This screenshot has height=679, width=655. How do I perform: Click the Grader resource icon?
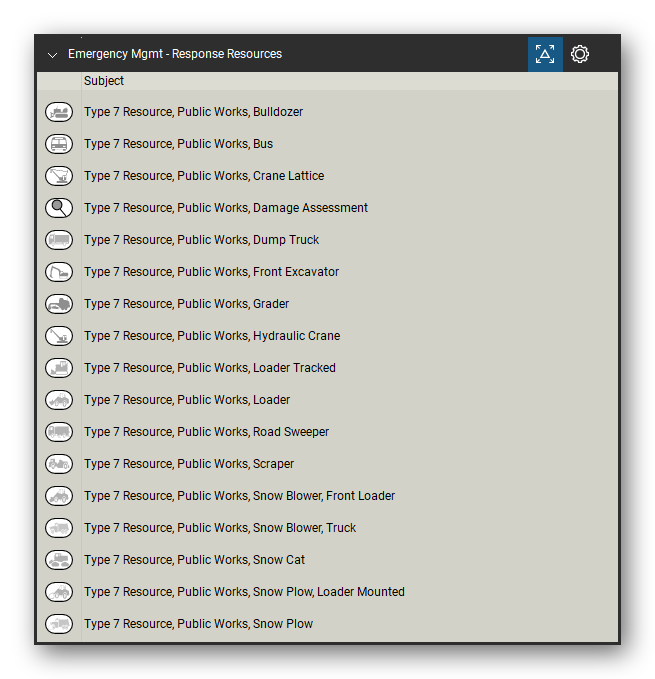point(59,304)
